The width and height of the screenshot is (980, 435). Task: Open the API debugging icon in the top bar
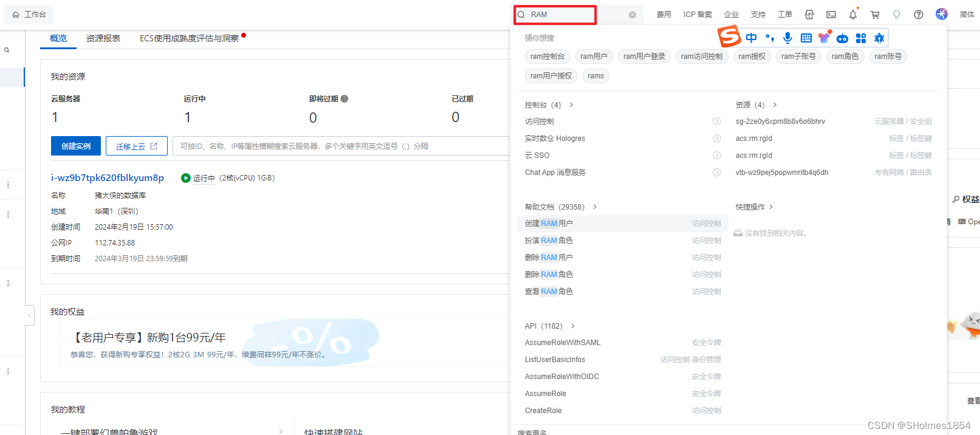click(809, 15)
